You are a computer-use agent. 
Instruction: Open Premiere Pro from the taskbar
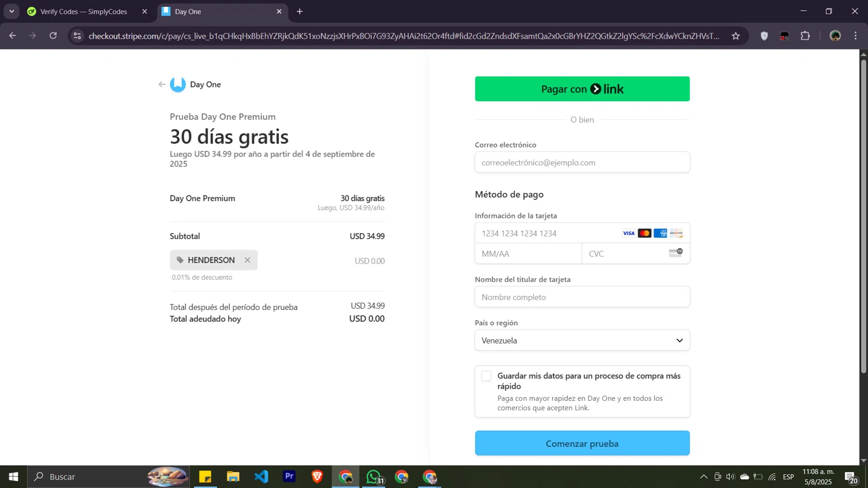(289, 477)
